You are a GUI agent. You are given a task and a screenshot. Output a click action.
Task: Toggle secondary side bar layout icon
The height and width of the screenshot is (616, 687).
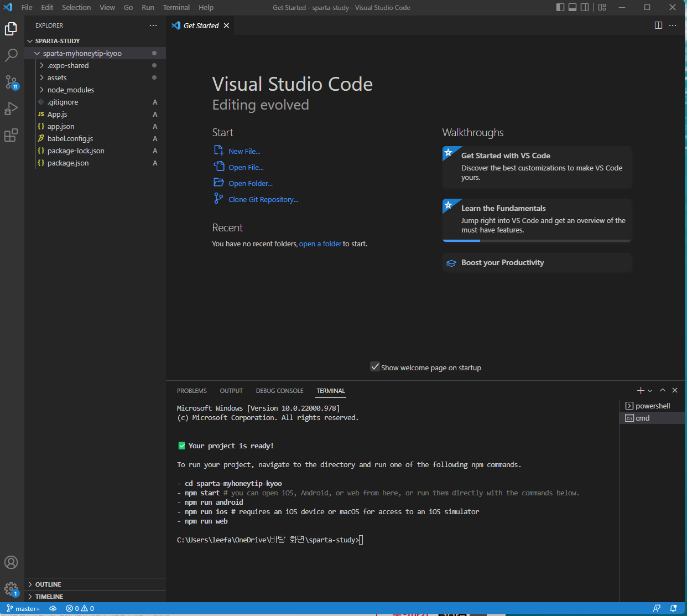tap(585, 7)
